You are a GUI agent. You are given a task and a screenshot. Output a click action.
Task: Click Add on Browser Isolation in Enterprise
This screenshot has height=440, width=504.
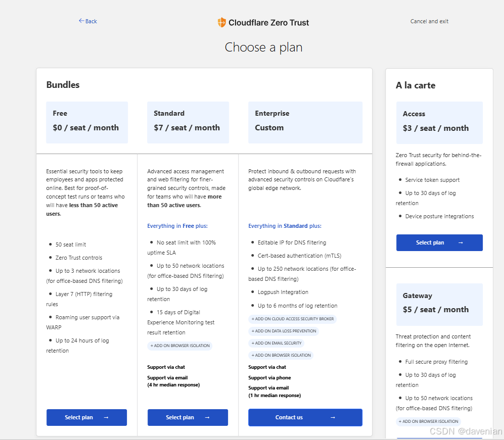[281, 355]
